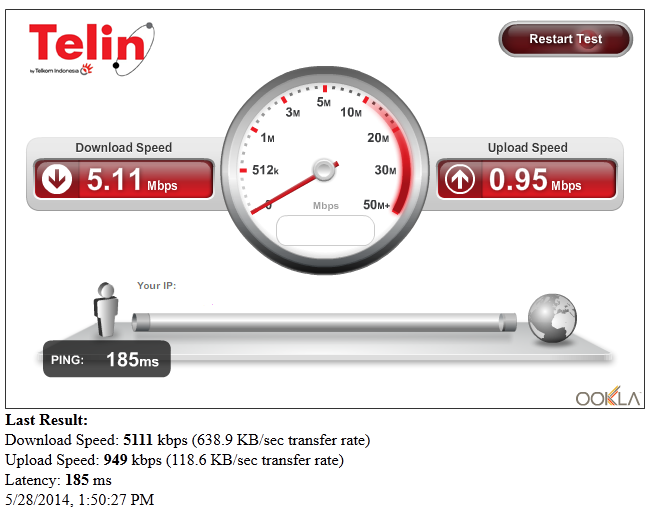Click the OOKLA logo
The image size is (666, 513).
pyautogui.click(x=608, y=397)
